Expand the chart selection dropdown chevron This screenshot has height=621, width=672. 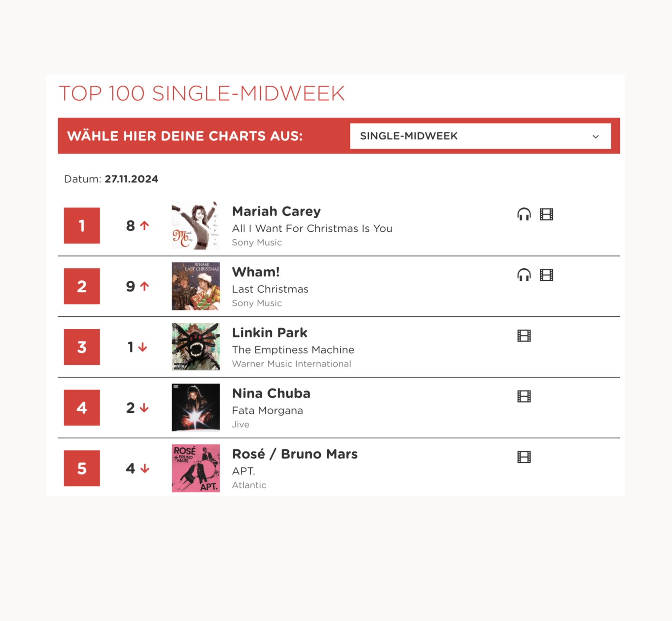click(596, 136)
